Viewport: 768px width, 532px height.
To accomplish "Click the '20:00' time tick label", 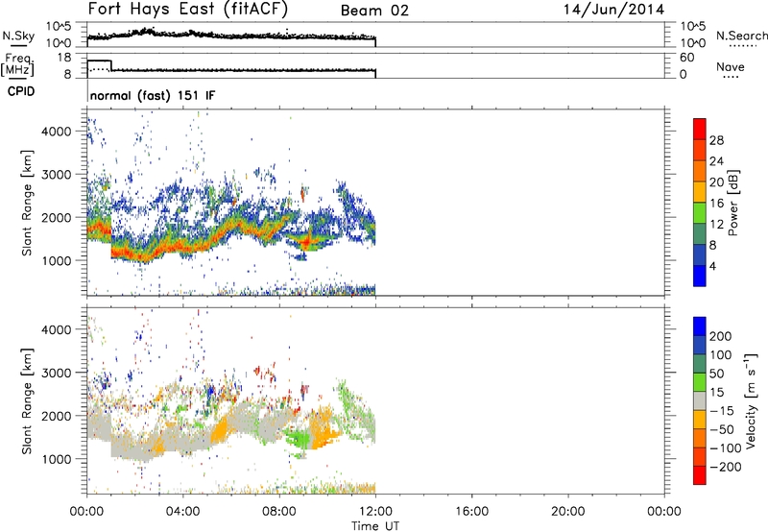I will [x=567, y=512].
